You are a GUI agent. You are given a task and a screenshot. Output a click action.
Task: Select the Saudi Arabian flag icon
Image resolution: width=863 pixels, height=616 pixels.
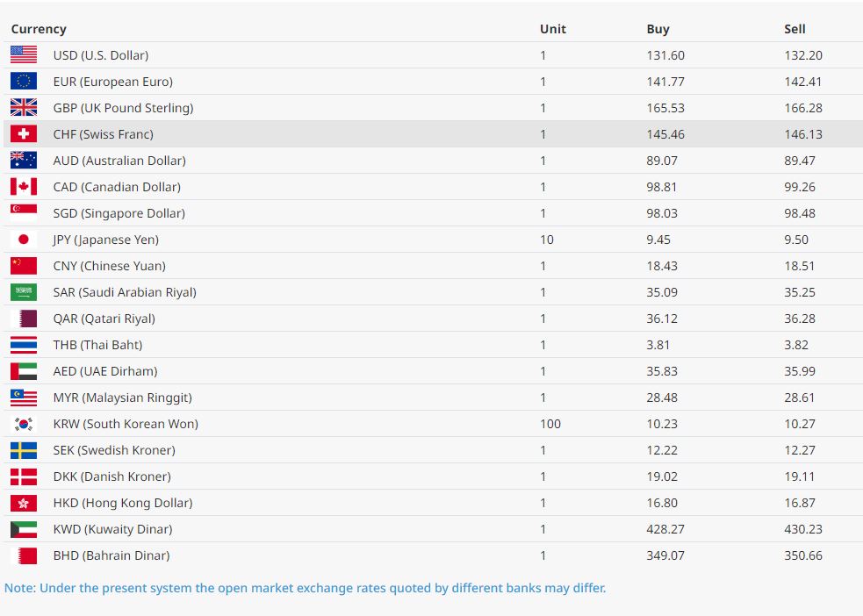pos(24,292)
